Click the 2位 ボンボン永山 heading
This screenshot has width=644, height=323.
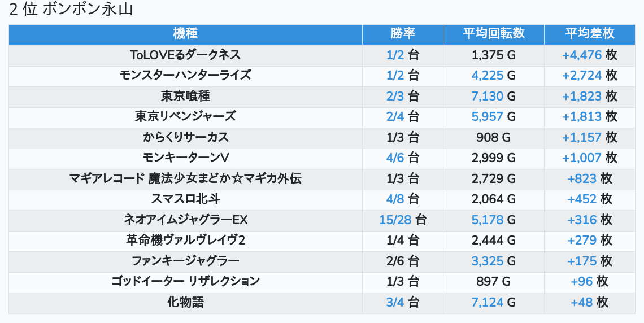[71, 10]
